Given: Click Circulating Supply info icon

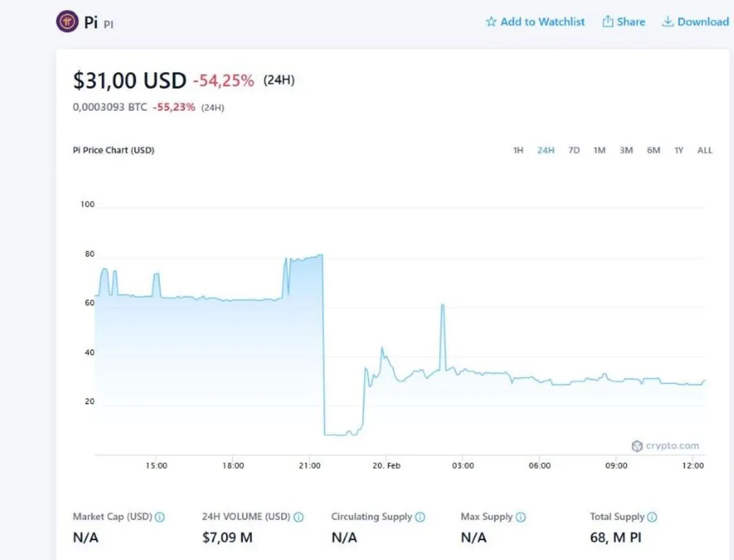Looking at the screenshot, I should point(420,517).
